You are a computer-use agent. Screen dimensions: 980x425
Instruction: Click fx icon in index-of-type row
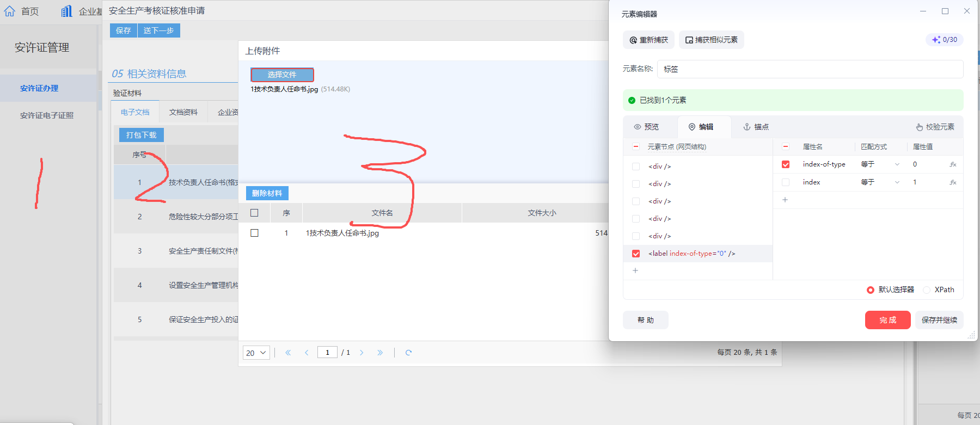tap(953, 164)
